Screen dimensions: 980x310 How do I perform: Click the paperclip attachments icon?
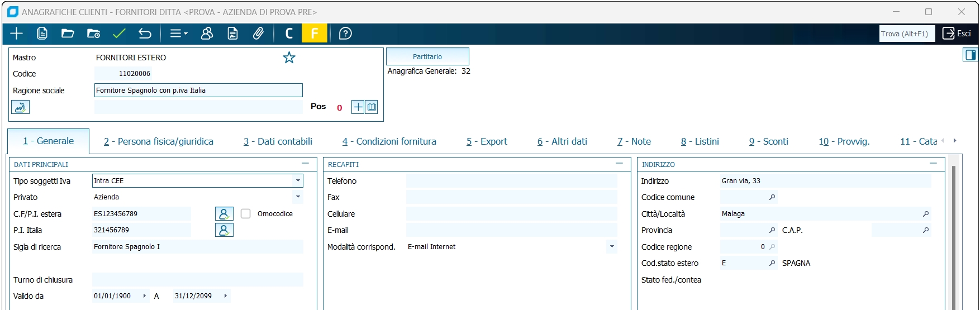coord(258,34)
